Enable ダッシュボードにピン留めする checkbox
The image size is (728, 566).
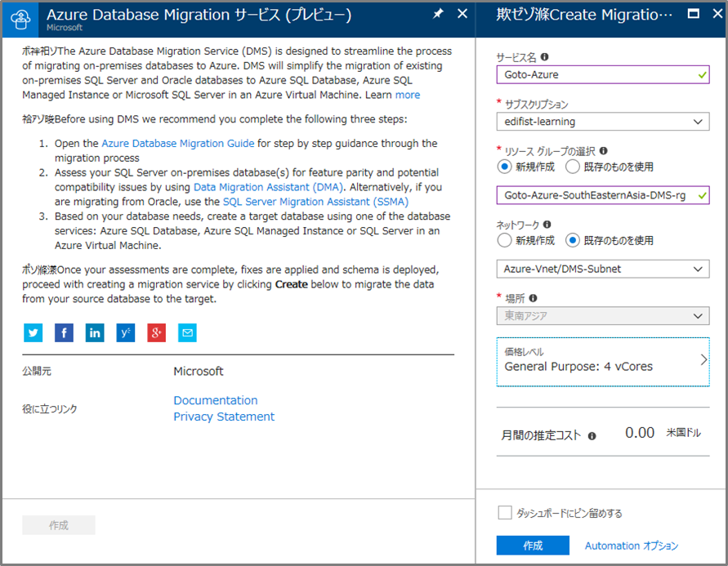pos(505,513)
